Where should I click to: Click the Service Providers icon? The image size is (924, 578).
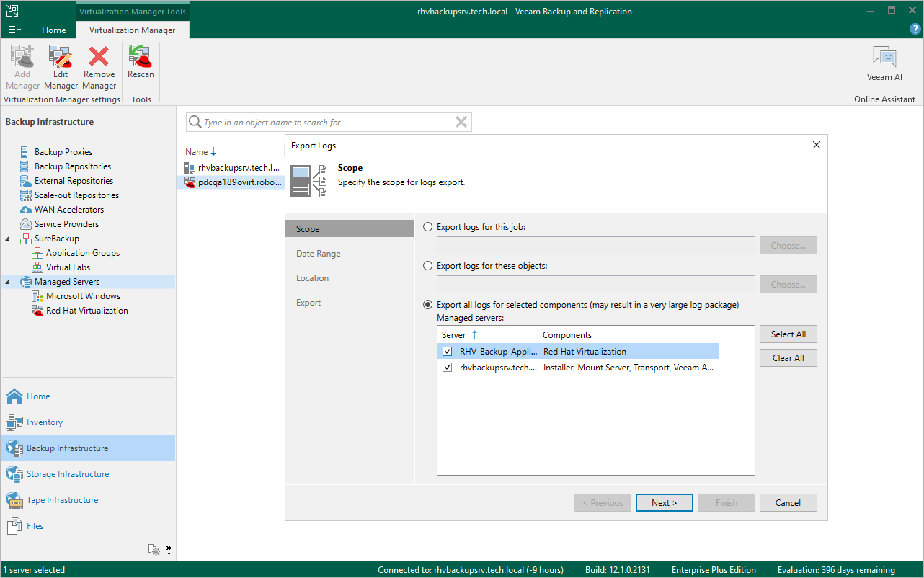coord(27,224)
